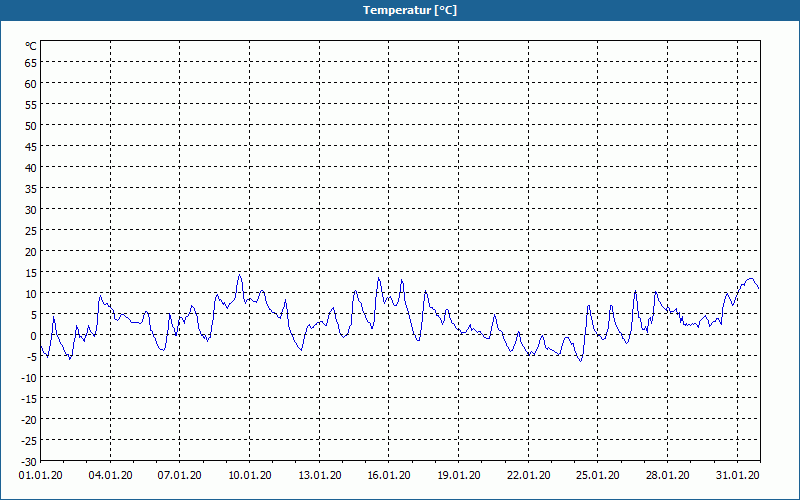Select the -15 y-axis label
This screenshot has height=500, width=800.
pyautogui.click(x=29, y=399)
